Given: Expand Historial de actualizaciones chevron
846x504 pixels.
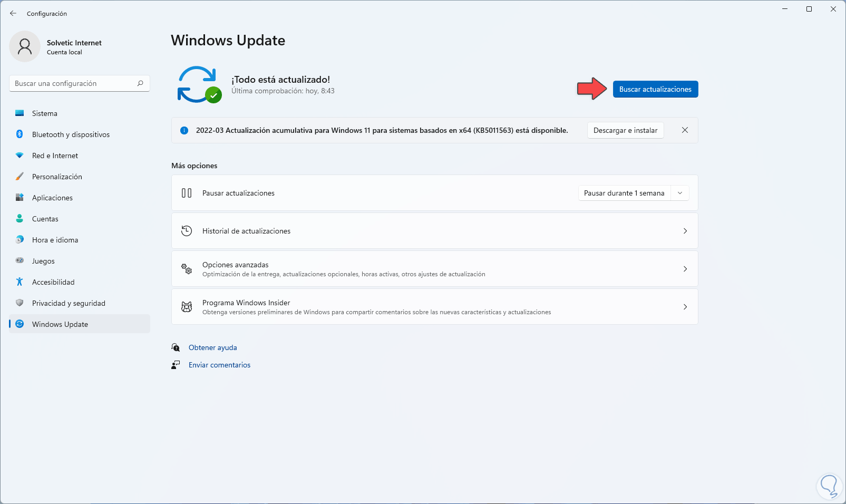Looking at the screenshot, I should pos(685,231).
